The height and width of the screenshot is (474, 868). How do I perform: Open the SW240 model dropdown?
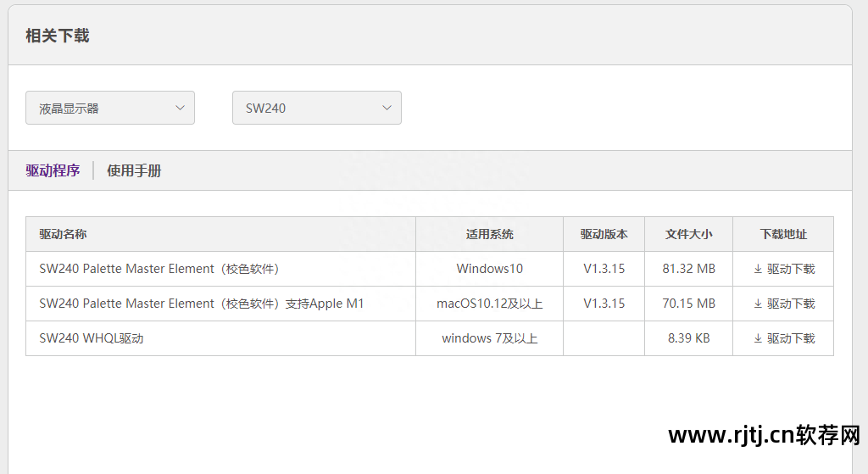[x=317, y=108]
